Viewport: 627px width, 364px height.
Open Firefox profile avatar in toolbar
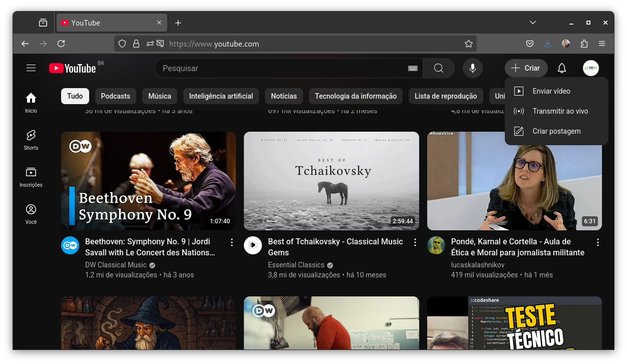click(x=566, y=44)
